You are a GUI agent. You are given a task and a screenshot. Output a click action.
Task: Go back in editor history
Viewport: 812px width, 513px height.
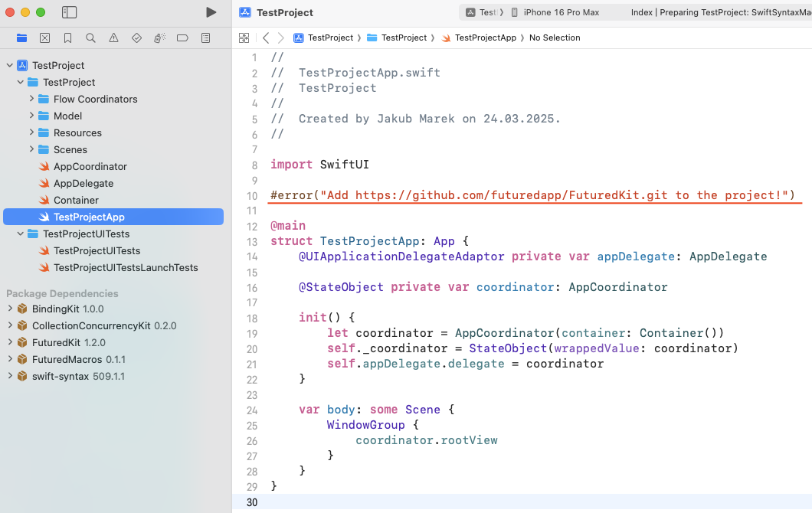(x=266, y=38)
